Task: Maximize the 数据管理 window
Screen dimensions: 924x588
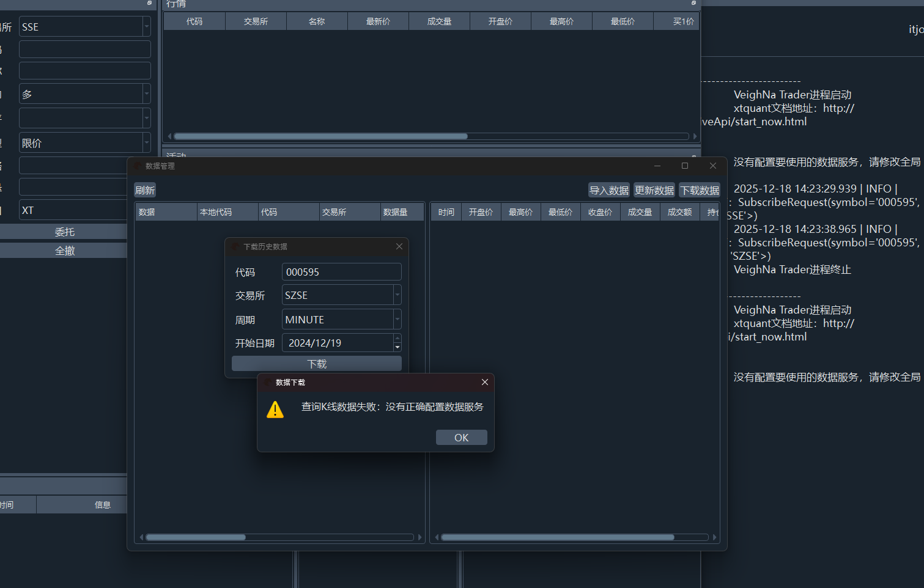Action: click(x=685, y=166)
